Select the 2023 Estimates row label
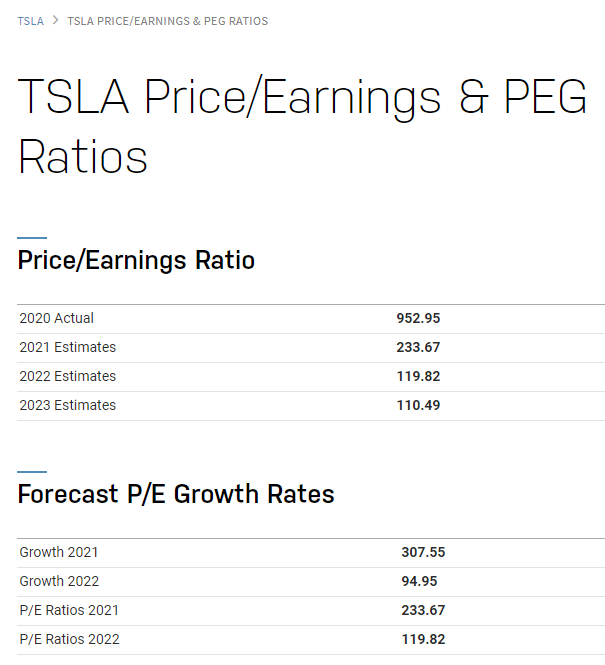The width and height of the screenshot is (605, 665). click(x=67, y=405)
